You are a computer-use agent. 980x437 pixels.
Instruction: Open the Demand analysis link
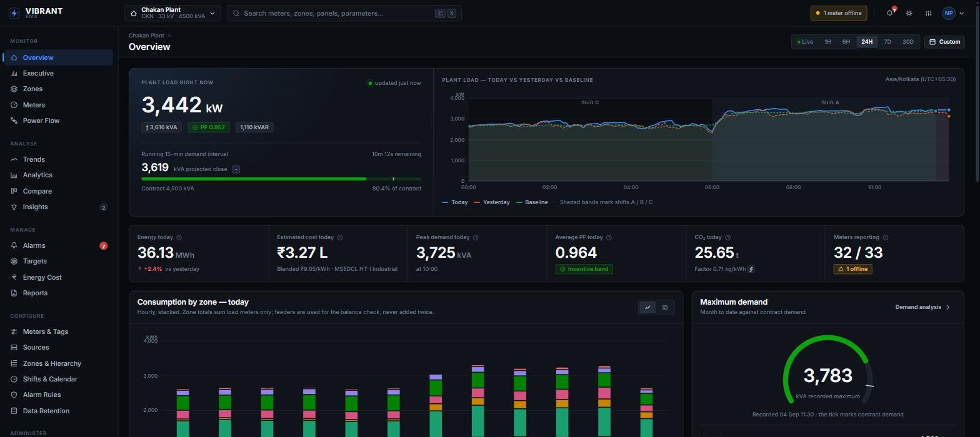pos(922,307)
